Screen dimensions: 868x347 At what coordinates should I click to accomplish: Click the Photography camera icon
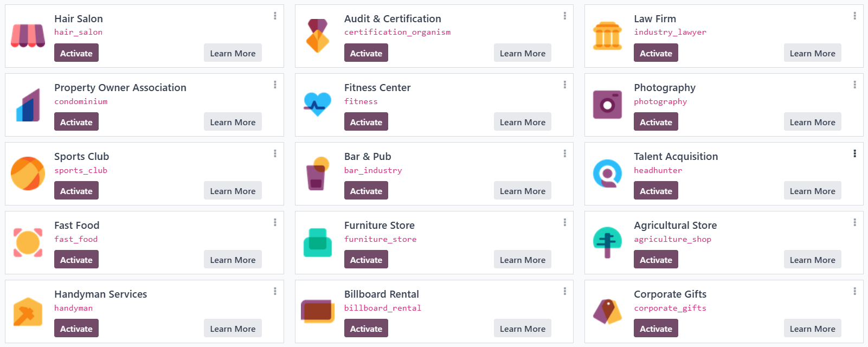click(607, 105)
